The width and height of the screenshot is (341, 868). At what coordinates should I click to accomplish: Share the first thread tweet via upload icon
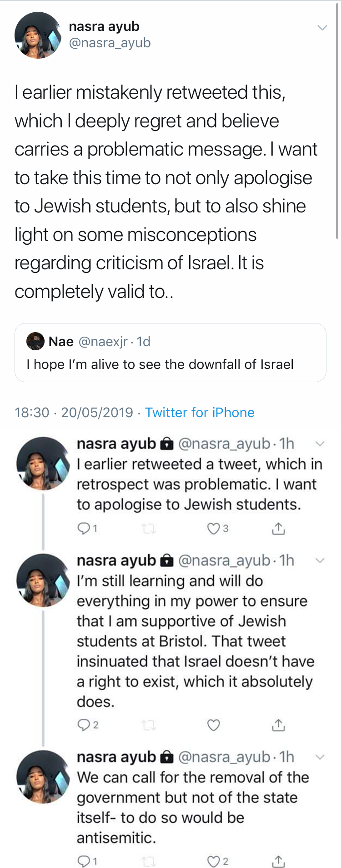coord(278,528)
